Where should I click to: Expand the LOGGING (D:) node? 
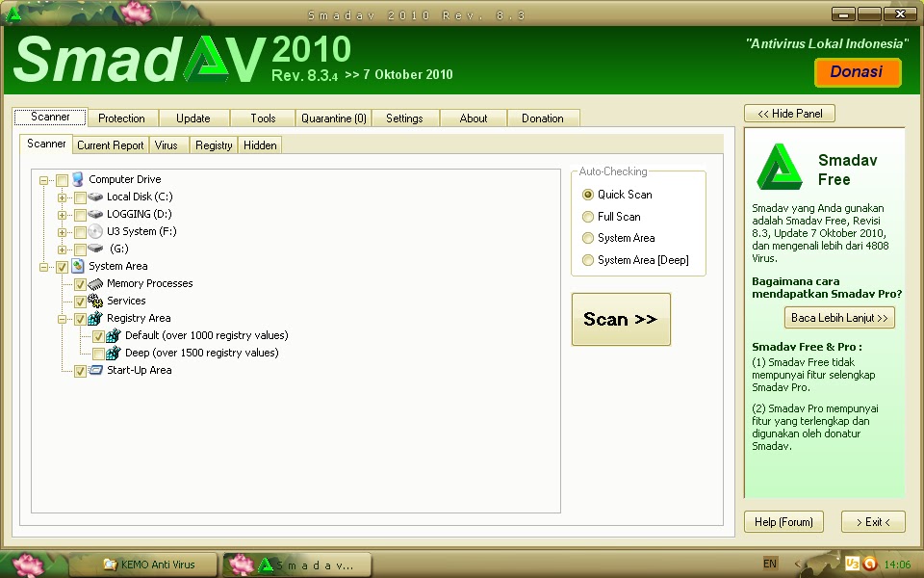tap(62, 215)
